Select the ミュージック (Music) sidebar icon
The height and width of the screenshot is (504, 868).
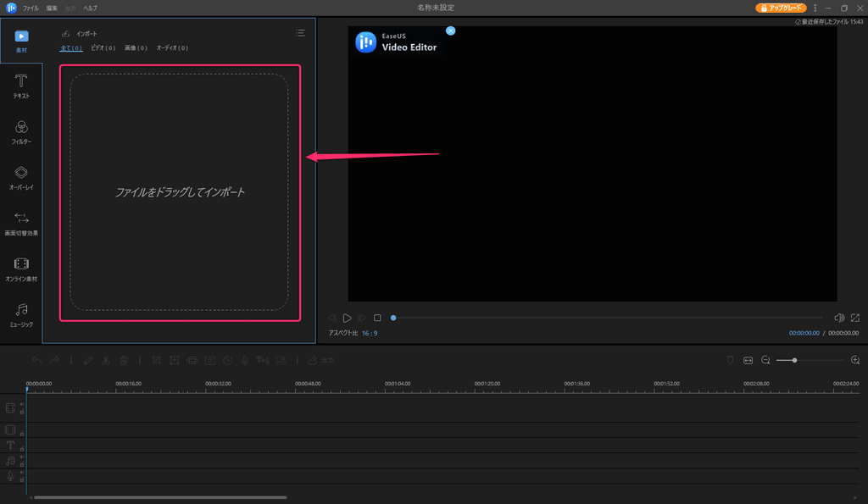(x=21, y=315)
